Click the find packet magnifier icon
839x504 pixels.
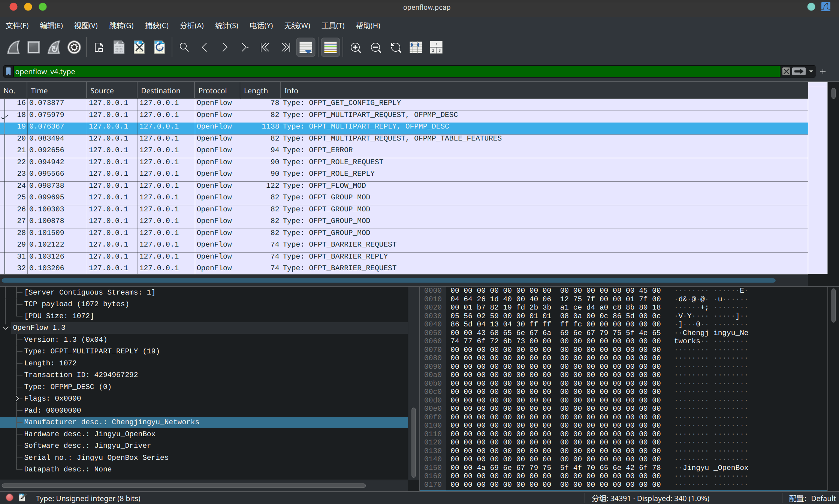(184, 48)
